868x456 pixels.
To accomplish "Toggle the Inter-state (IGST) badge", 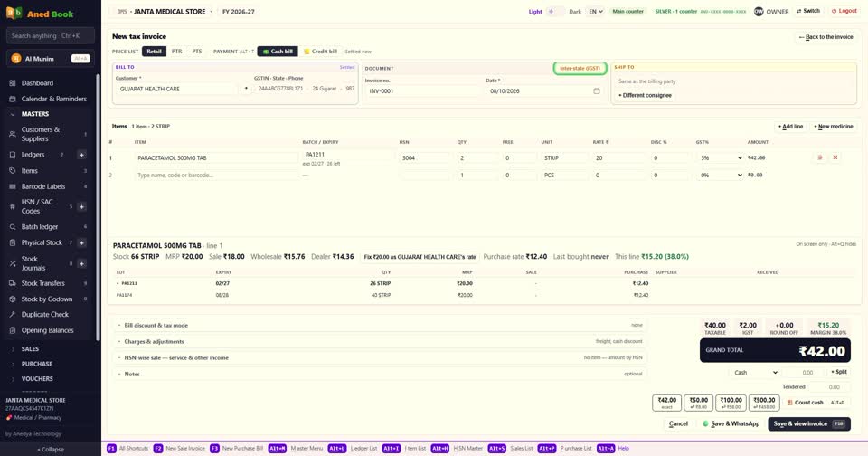I will pos(580,68).
